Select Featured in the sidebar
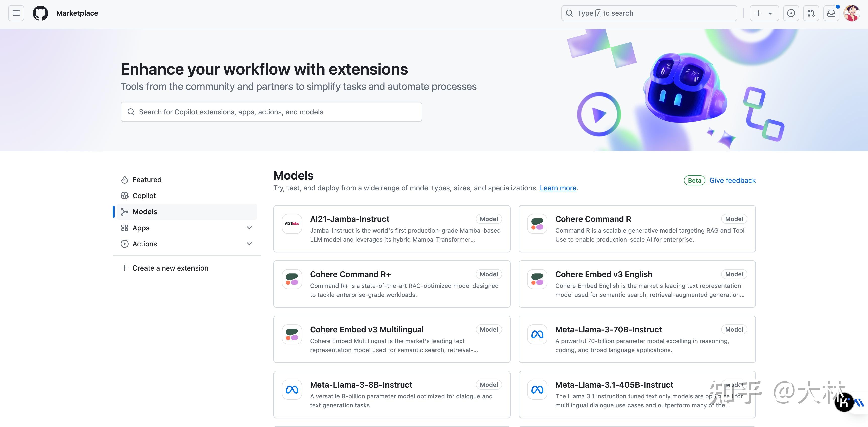This screenshot has height=427, width=868. click(147, 180)
